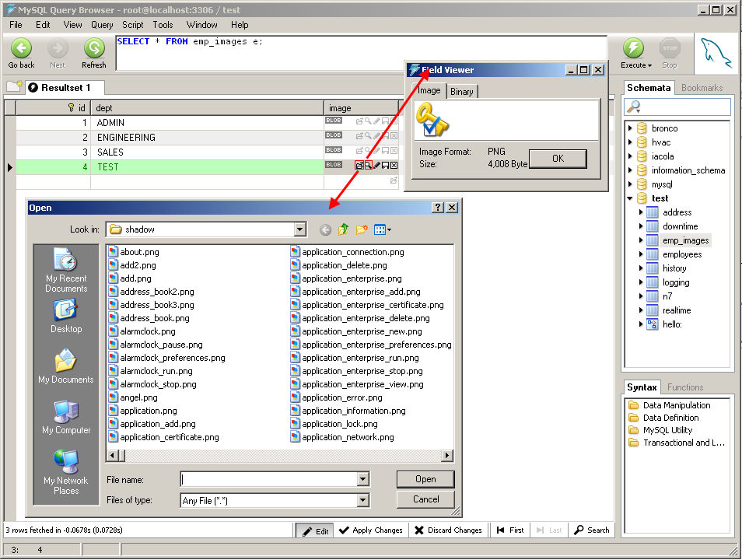The width and height of the screenshot is (742, 560).
Task: Click the file list horizontal scrollbar track
Action: tap(283, 455)
